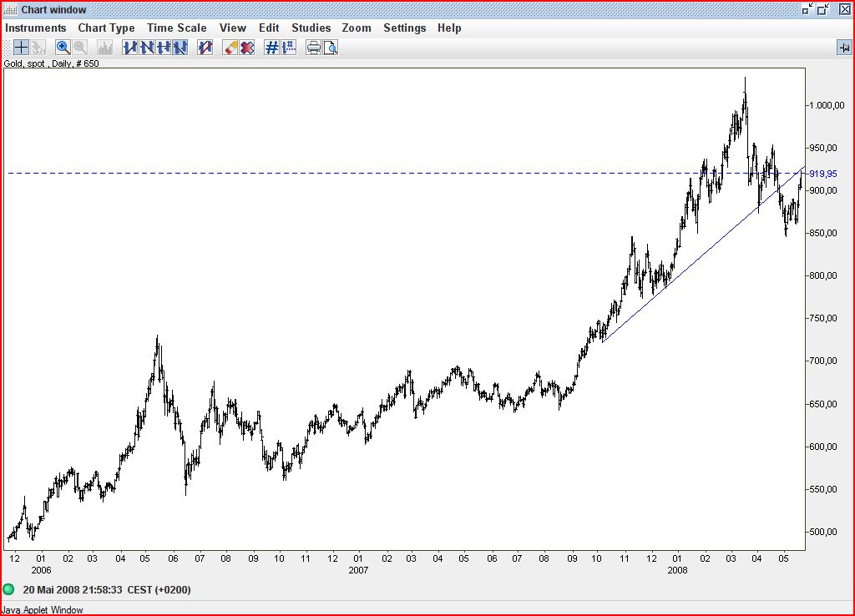Image resolution: width=855 pixels, height=616 pixels.
Task: Select the rising trendline drawing tool
Action: pyautogui.click(x=129, y=48)
